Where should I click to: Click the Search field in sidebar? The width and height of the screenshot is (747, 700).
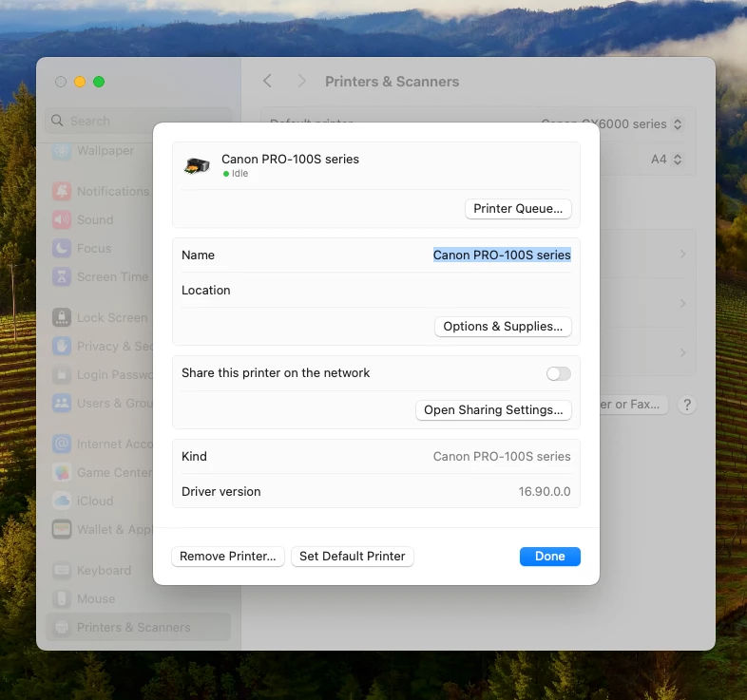tap(138, 121)
